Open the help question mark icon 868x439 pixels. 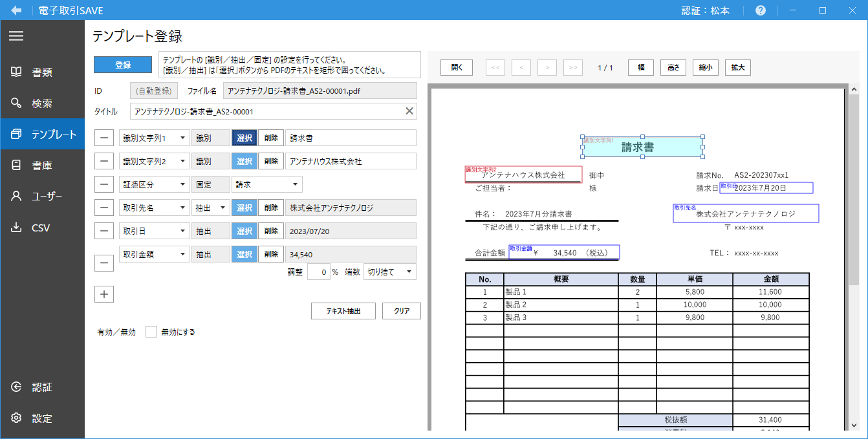click(761, 10)
